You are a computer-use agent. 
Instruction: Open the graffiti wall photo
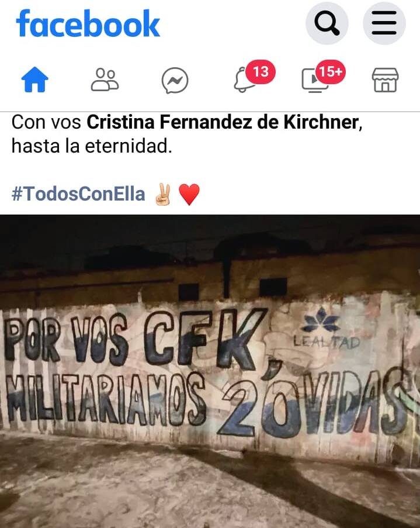210,371
